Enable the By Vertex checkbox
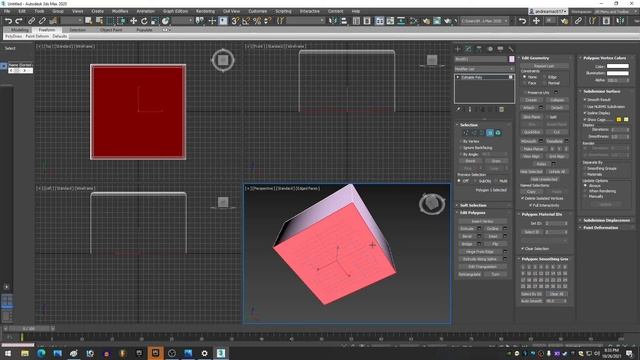This screenshot has height=360, width=640. [x=460, y=141]
